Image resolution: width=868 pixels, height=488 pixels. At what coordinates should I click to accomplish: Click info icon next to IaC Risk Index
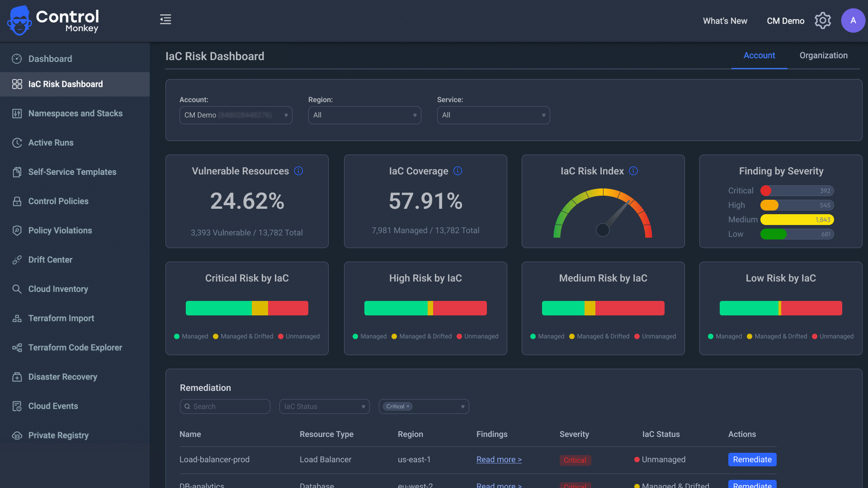(633, 171)
